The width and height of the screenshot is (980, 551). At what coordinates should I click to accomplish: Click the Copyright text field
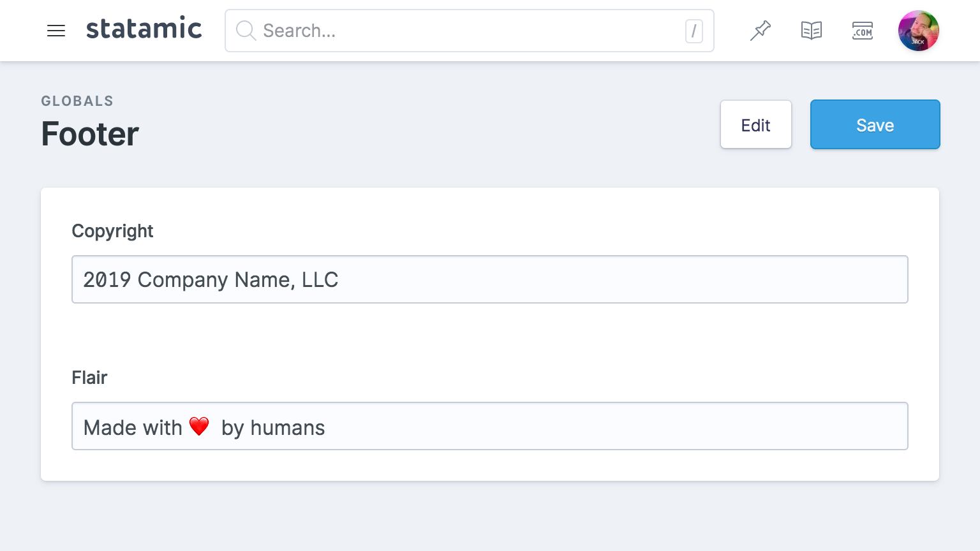[489, 279]
